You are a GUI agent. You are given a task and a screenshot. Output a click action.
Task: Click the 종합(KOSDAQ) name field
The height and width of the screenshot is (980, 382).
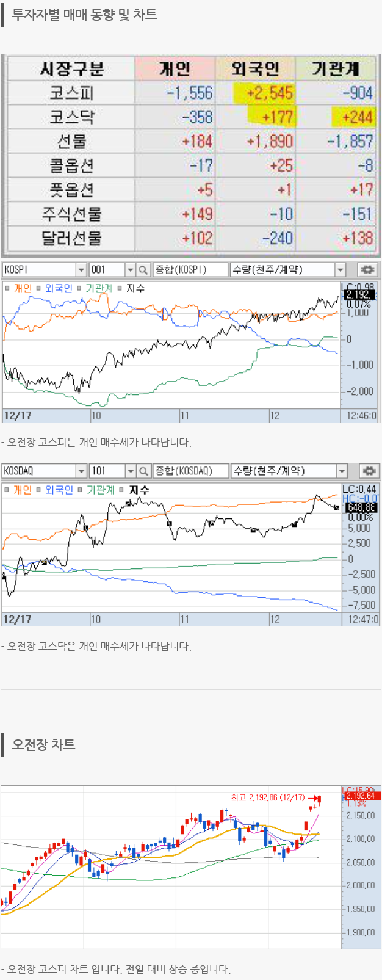click(190, 471)
